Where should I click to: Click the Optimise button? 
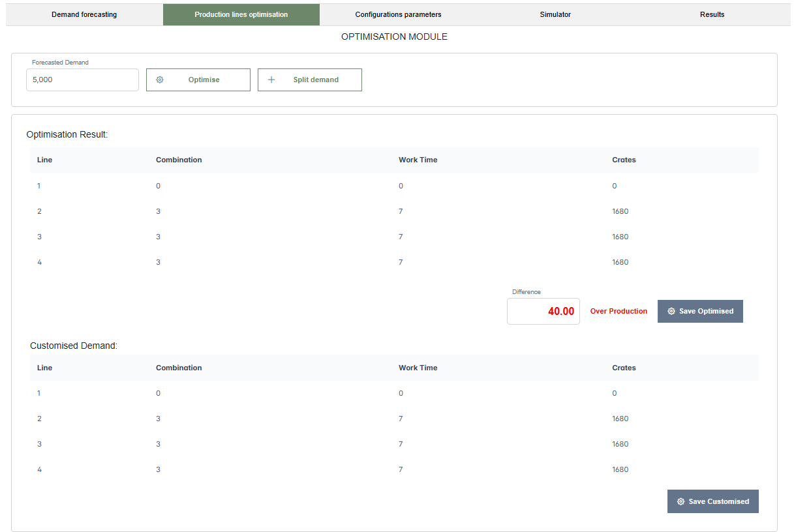point(198,80)
